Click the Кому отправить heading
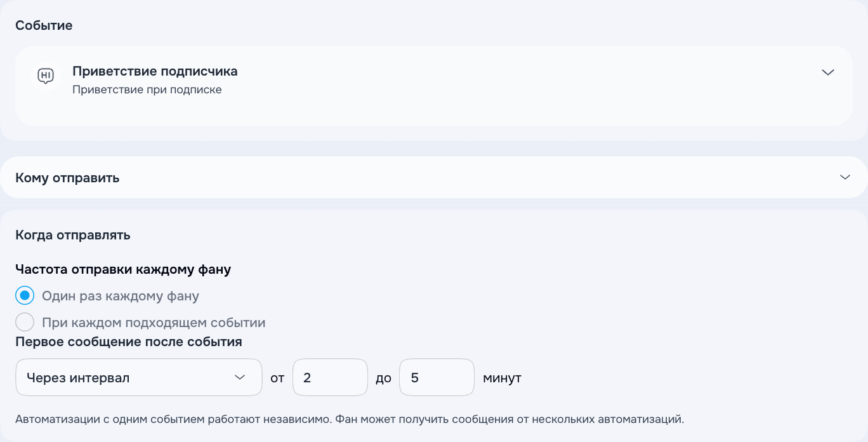868x442 pixels. [67, 178]
